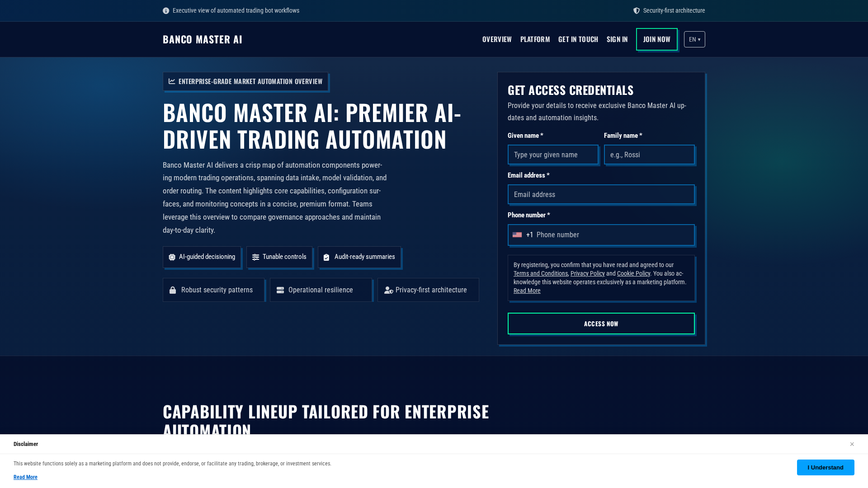Go to the Overview nav item
The image size is (868, 488).
[x=497, y=39]
